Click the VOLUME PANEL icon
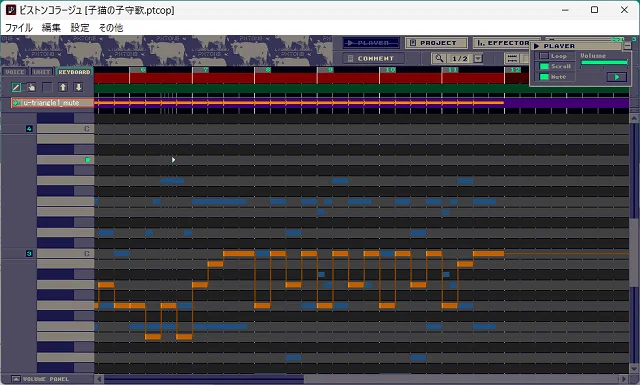640x385 pixels. (16, 379)
